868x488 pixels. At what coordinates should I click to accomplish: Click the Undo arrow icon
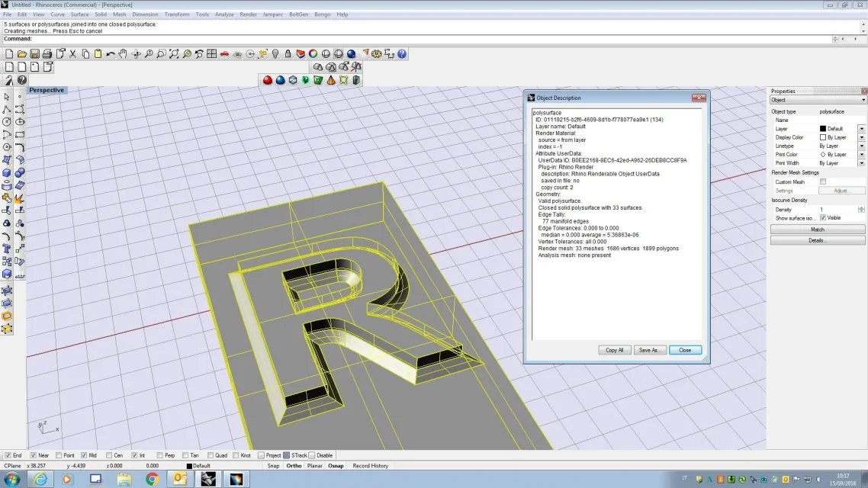pyautogui.click(x=110, y=53)
